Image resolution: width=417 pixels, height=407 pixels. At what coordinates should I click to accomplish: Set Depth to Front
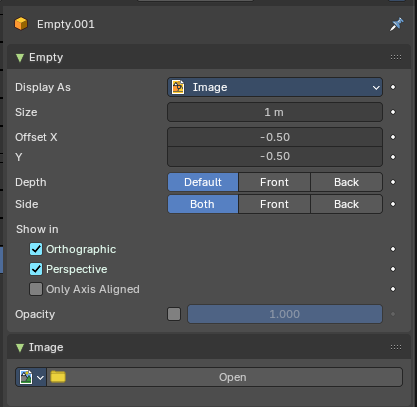click(x=274, y=182)
